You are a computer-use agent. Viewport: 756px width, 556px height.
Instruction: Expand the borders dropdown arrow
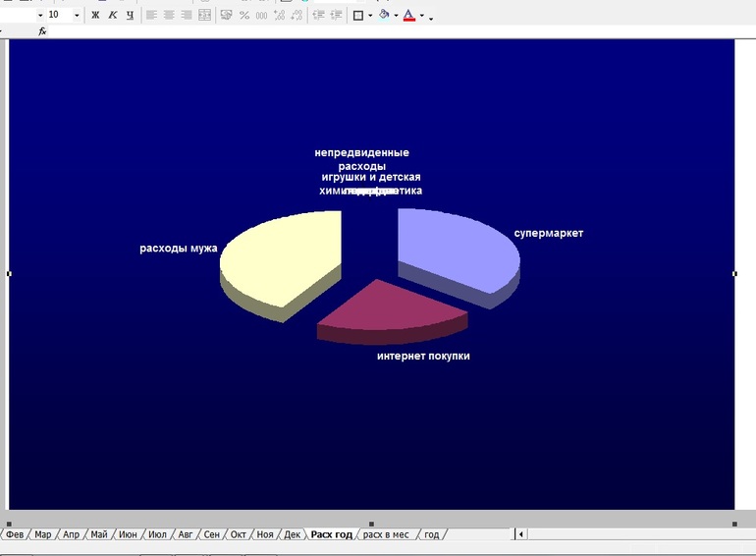point(370,16)
